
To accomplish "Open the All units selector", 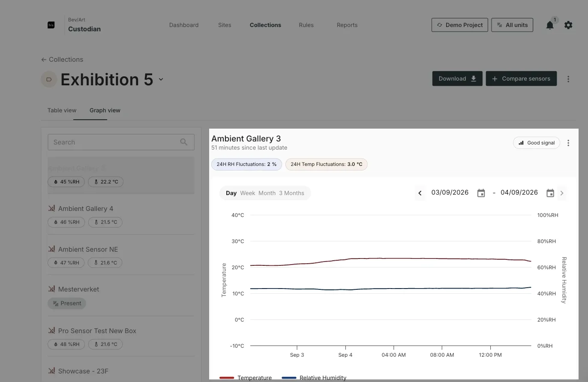I will pyautogui.click(x=512, y=25).
